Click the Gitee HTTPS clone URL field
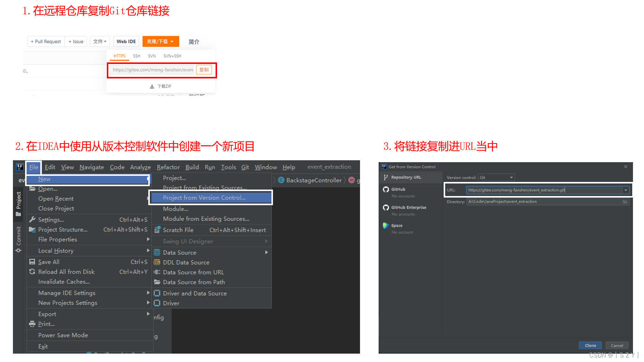The height and width of the screenshot is (362, 644). [x=152, y=70]
